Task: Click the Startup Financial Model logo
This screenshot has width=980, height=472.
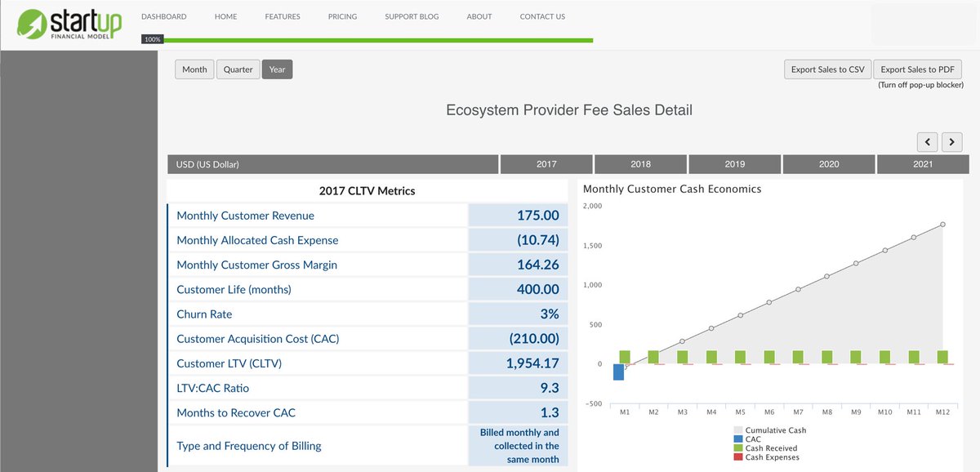Action: pyautogui.click(x=69, y=23)
